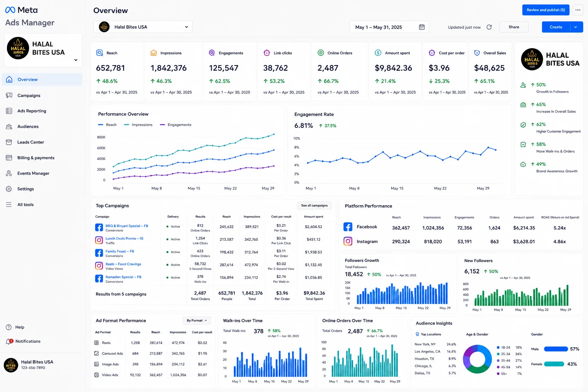Image resolution: width=588 pixels, height=392 pixels.
Task: Open Ramadan Special – FB campaign link
Action: point(123,277)
